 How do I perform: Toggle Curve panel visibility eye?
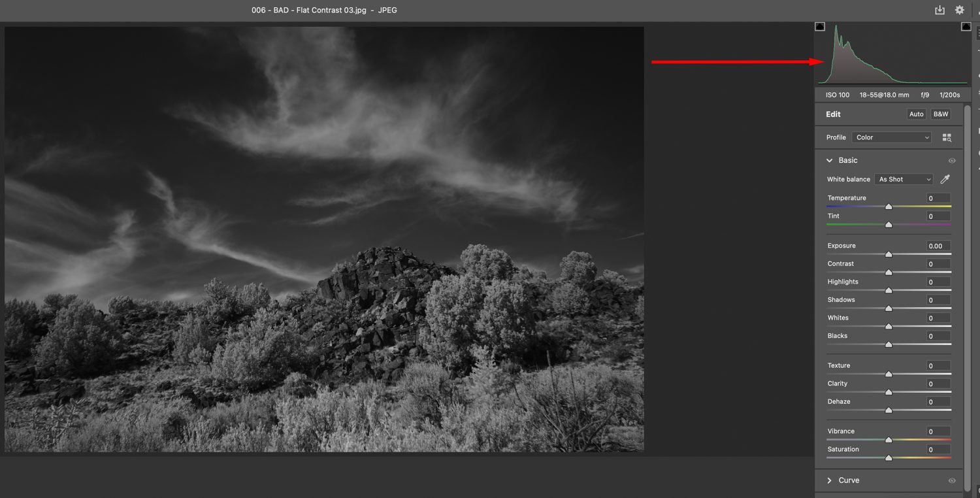(x=952, y=480)
